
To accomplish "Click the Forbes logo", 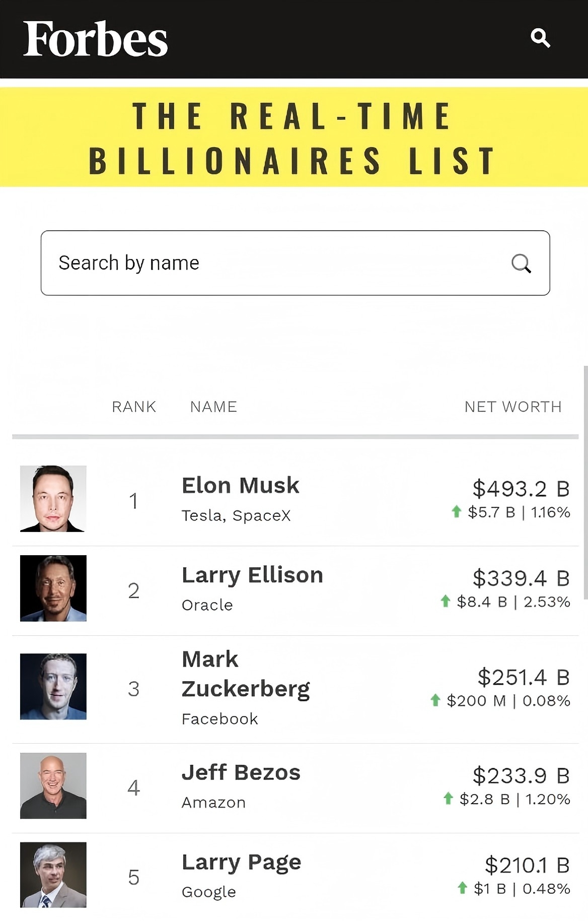I will point(95,39).
